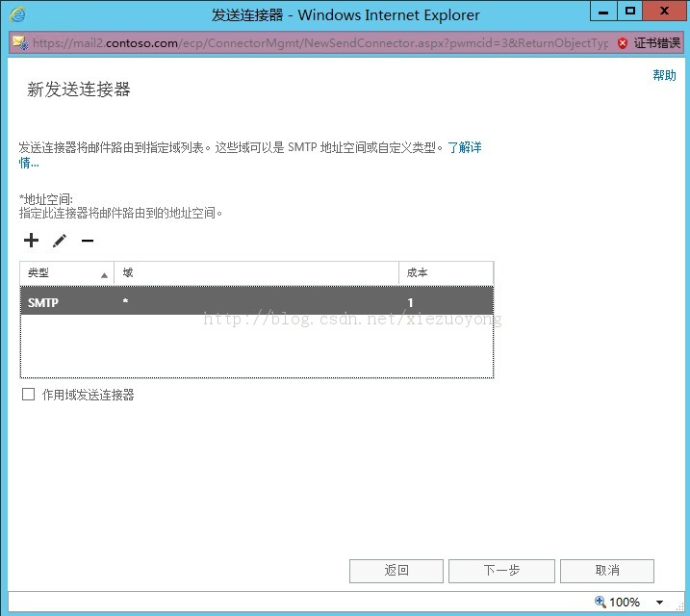Open the zoom level dropdown arrow

pyautogui.click(x=659, y=603)
